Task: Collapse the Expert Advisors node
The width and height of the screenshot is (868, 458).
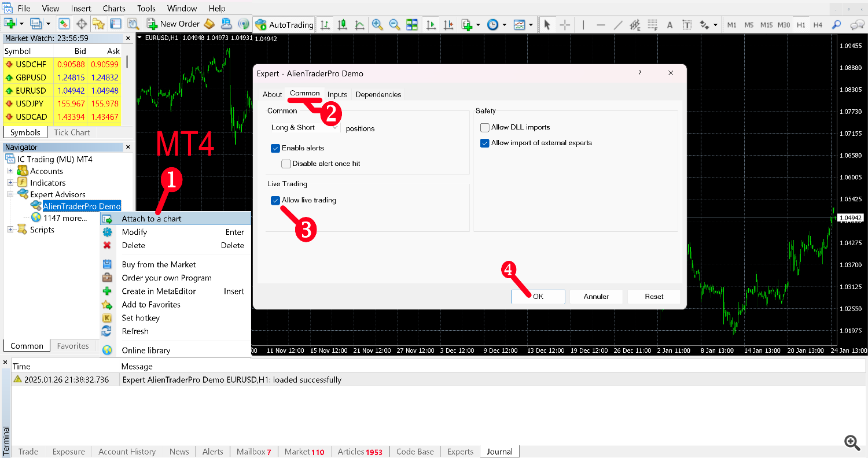Action: tap(10, 194)
